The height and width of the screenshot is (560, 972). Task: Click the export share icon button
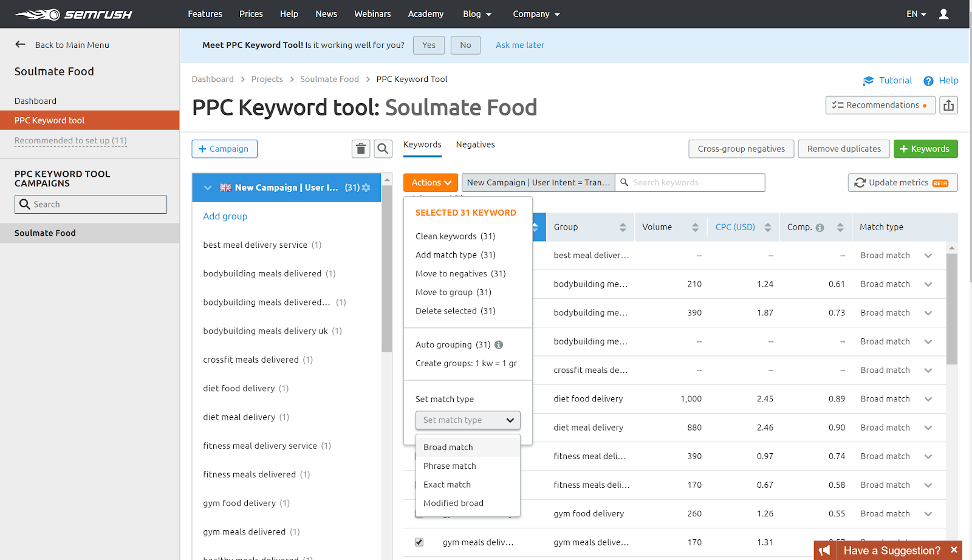948,105
